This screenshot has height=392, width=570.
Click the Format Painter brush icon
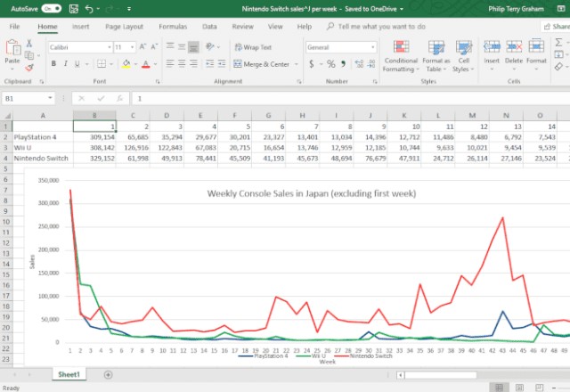click(29, 68)
